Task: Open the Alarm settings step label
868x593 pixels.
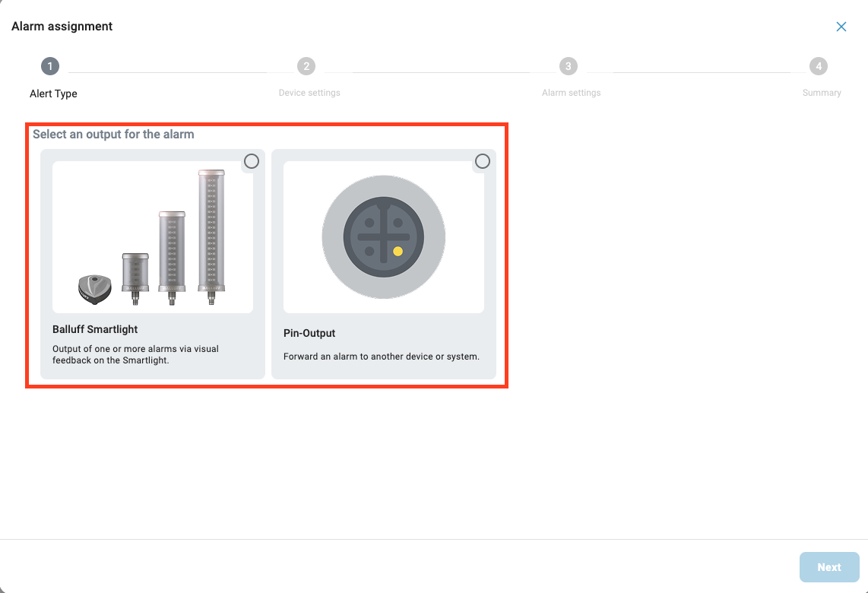Action: click(x=571, y=93)
